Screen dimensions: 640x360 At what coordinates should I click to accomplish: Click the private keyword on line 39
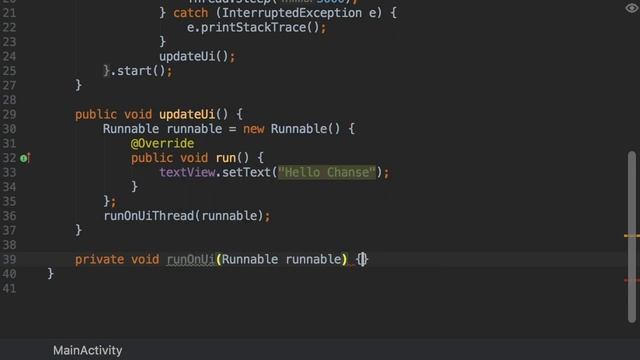click(x=99, y=260)
